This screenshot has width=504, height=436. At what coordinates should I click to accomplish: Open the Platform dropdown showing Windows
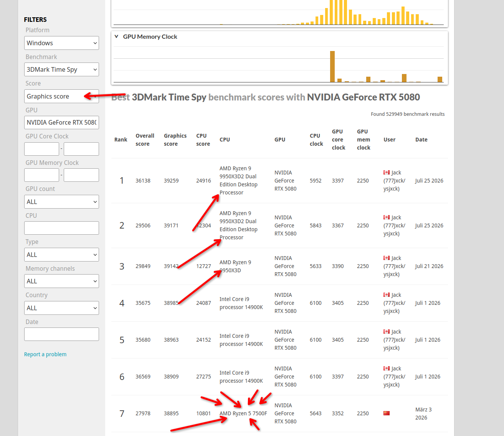click(x=61, y=43)
